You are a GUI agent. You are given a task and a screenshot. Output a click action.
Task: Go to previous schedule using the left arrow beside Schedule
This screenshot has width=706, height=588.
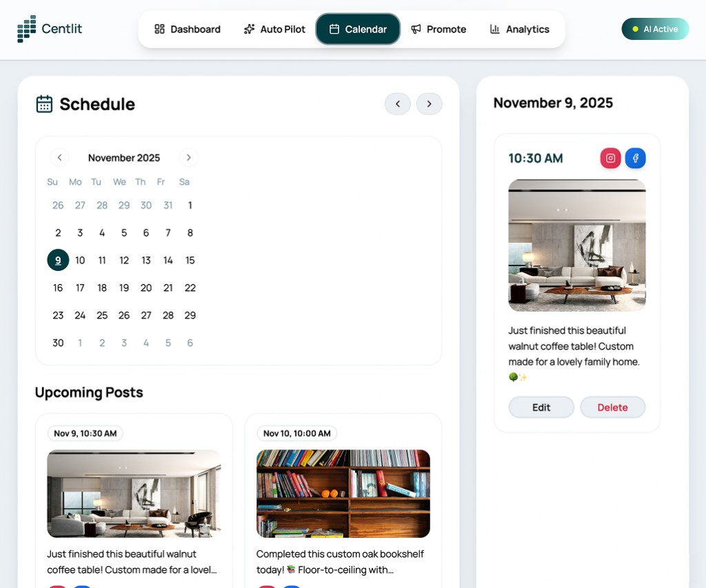[398, 104]
